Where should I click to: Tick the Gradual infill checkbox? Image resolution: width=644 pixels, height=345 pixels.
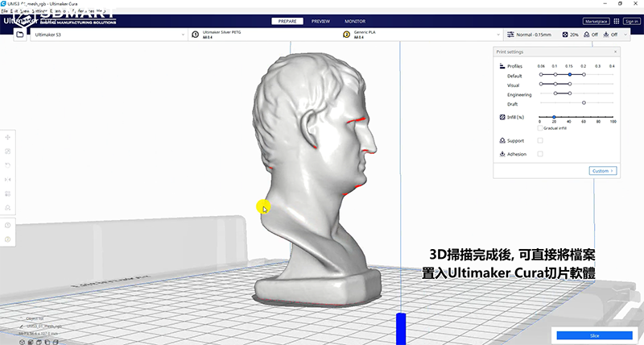point(539,127)
